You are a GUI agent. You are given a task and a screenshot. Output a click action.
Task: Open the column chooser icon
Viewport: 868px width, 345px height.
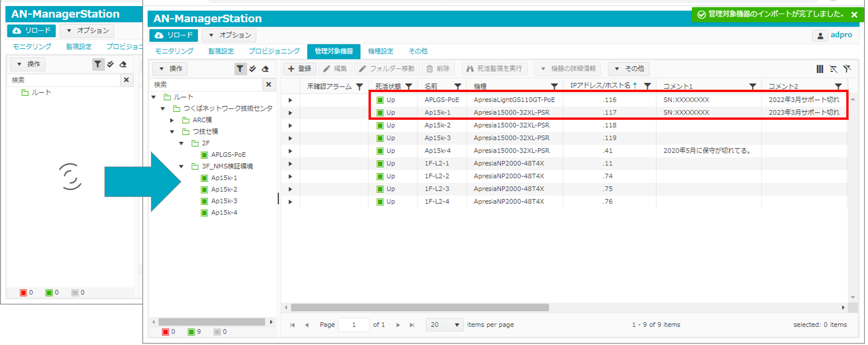point(820,69)
